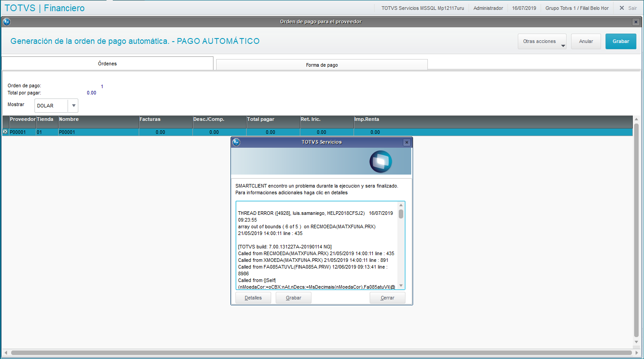Click the Anular button
The image size is (644, 359).
[586, 41]
